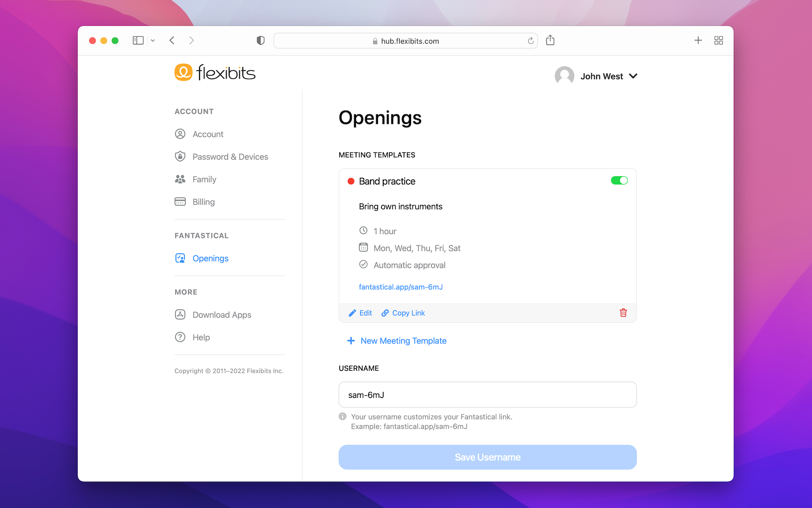Open the Billing section
The height and width of the screenshot is (508, 812).
coord(195,202)
